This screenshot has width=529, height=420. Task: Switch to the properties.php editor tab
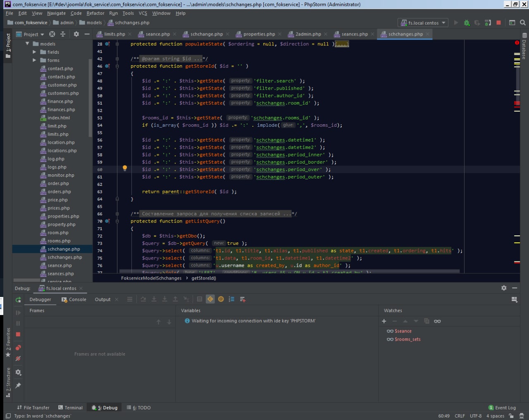pyautogui.click(x=259, y=34)
